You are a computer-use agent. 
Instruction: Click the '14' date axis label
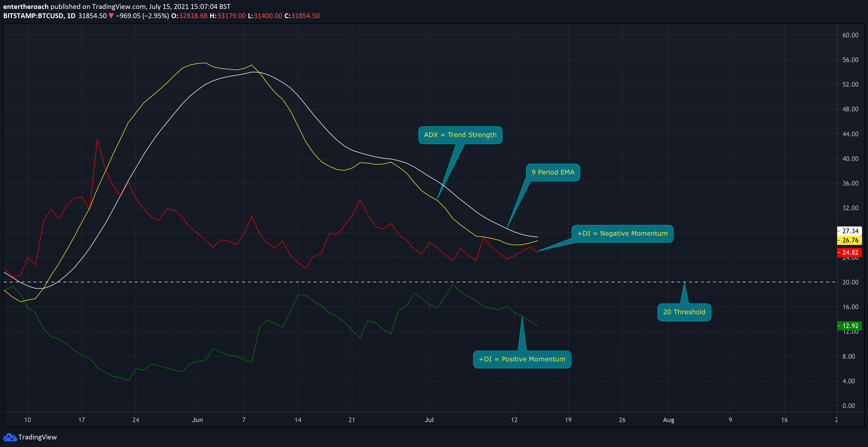click(298, 420)
